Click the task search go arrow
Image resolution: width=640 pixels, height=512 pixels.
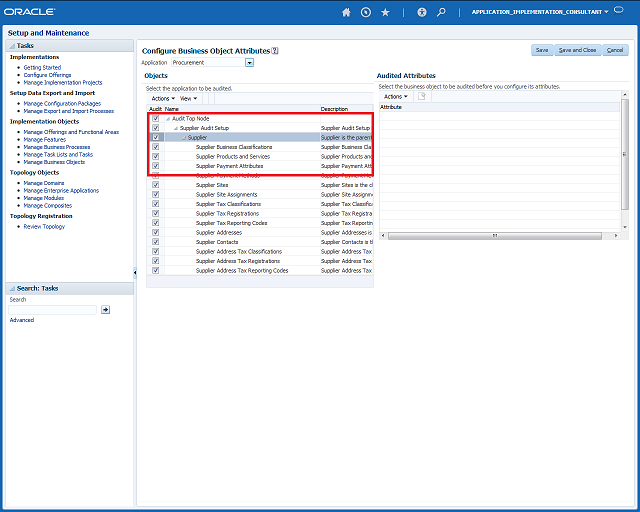click(106, 310)
